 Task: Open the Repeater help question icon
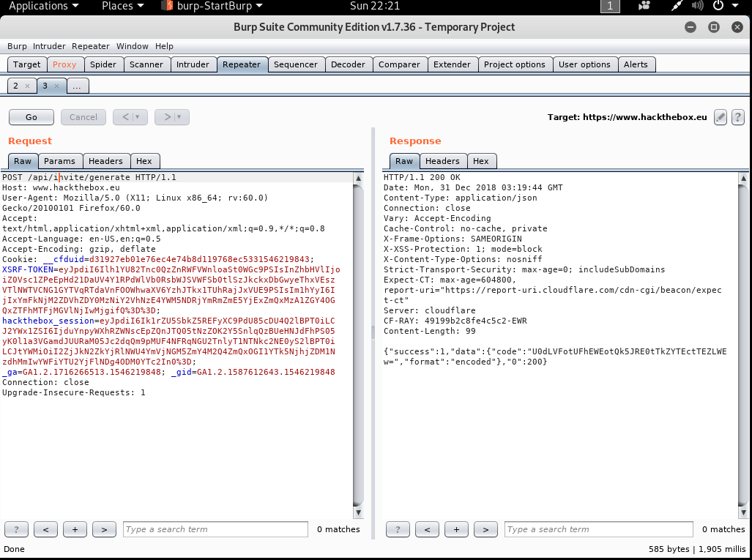coord(737,117)
